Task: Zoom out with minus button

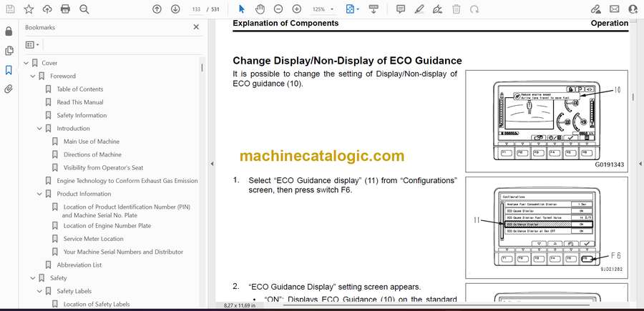Action: tap(278, 9)
